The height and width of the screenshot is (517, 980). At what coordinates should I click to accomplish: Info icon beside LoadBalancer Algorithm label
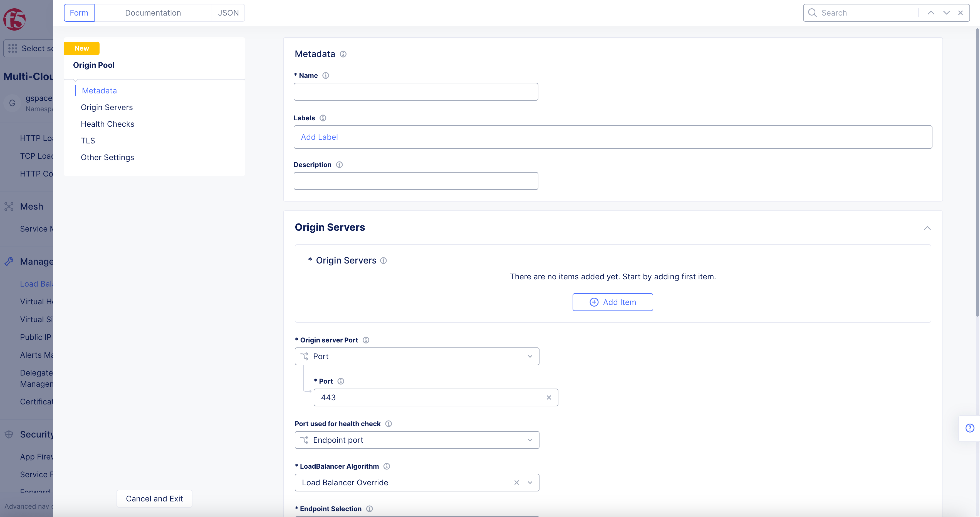coord(387,466)
